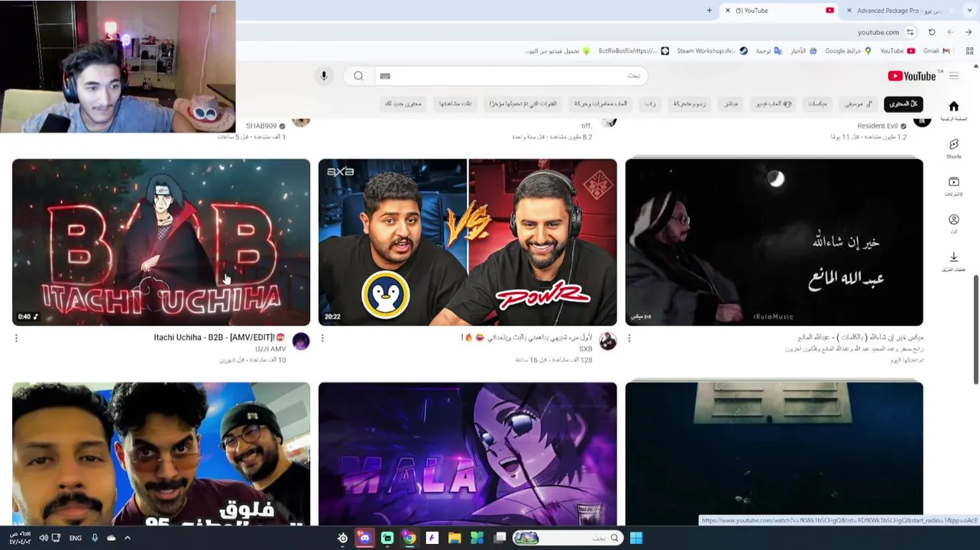Open more options for the SXB video
This screenshot has height=550, width=980.
tap(322, 338)
